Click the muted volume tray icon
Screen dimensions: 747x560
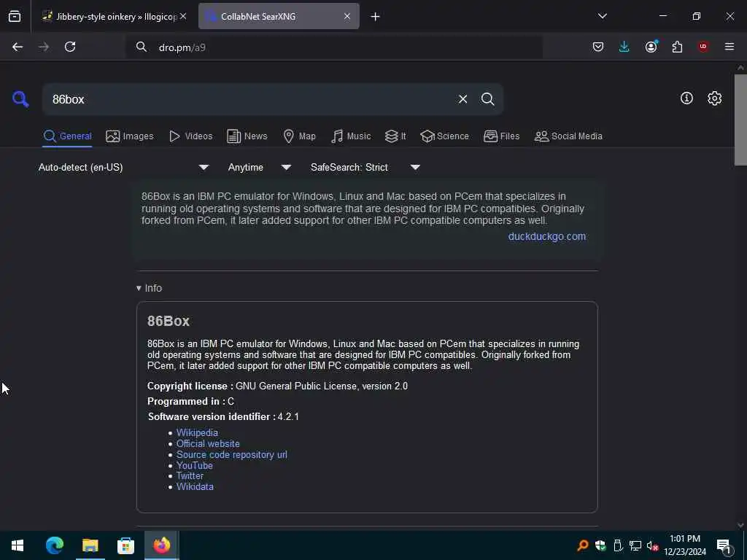[652, 545]
